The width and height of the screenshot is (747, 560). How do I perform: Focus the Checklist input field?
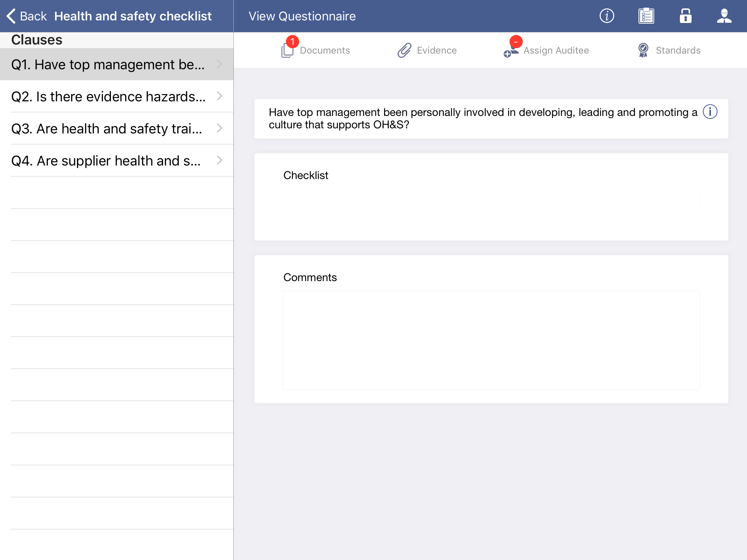coord(491,203)
